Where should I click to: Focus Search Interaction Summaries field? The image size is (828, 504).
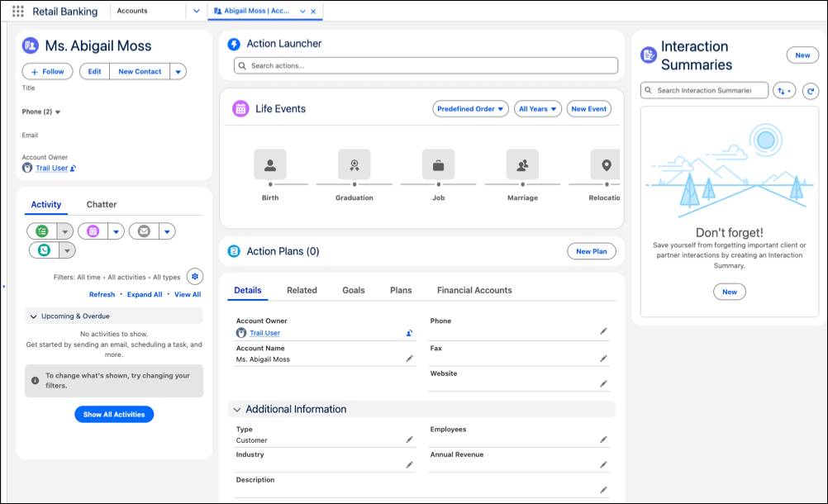pos(704,91)
